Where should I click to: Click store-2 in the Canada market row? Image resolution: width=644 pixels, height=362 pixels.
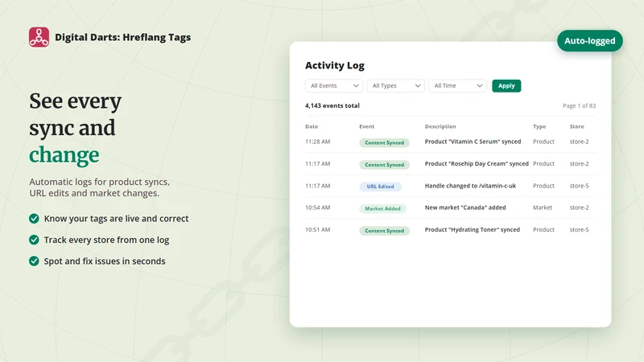tap(579, 208)
